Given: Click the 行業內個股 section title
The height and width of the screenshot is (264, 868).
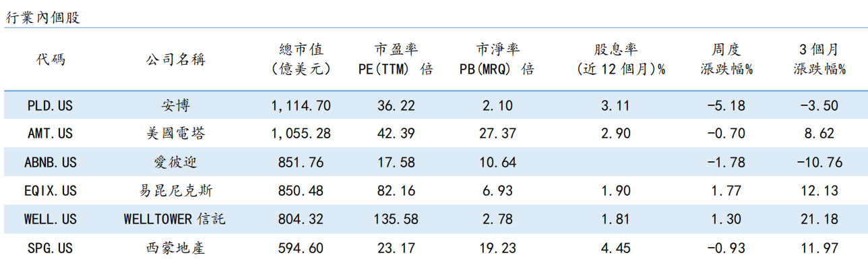Looking at the screenshot, I should (x=42, y=18).
